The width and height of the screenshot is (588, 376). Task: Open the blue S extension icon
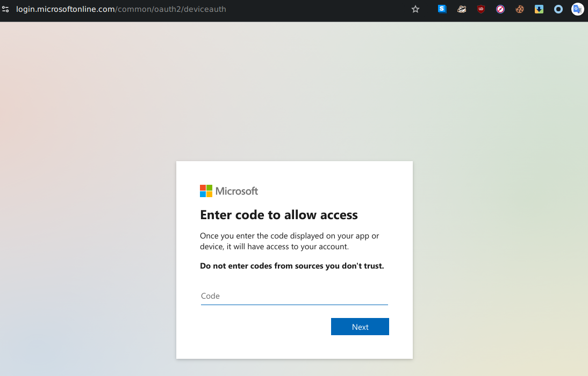[442, 9]
